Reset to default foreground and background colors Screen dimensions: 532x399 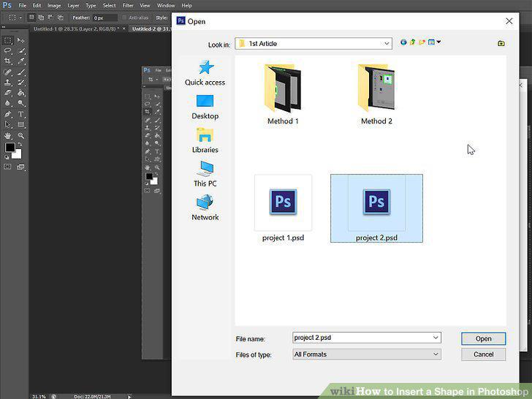pyautogui.click(x=7, y=157)
